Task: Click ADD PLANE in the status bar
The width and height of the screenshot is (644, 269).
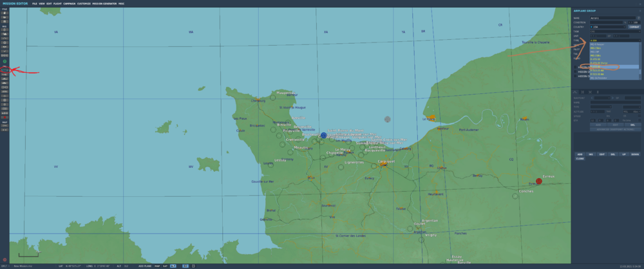Action: pos(145,266)
